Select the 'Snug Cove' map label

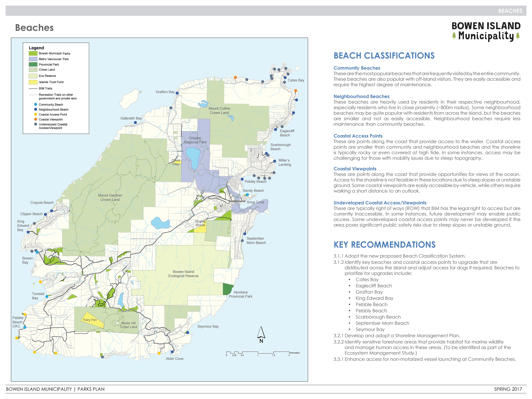point(255,202)
